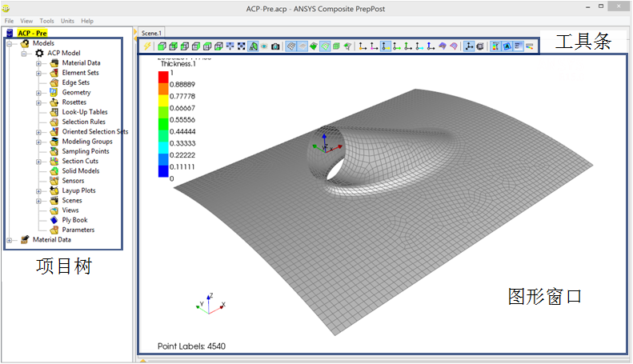Toggle the color legend display button
The width and height of the screenshot is (633, 364).
[x=495, y=46]
